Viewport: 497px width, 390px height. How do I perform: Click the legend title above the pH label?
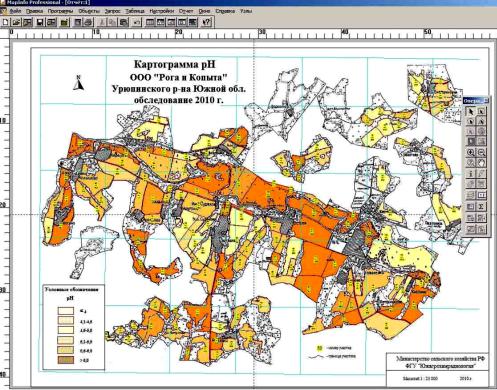(x=72, y=290)
